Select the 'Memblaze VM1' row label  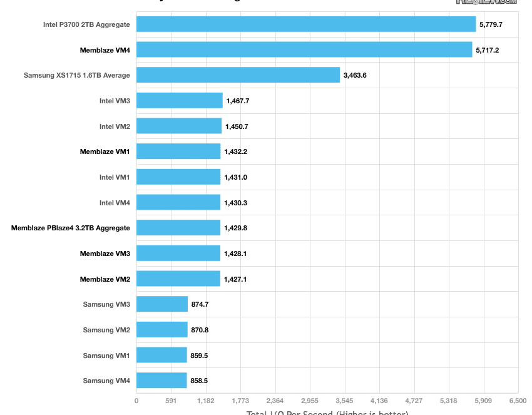[x=105, y=151]
